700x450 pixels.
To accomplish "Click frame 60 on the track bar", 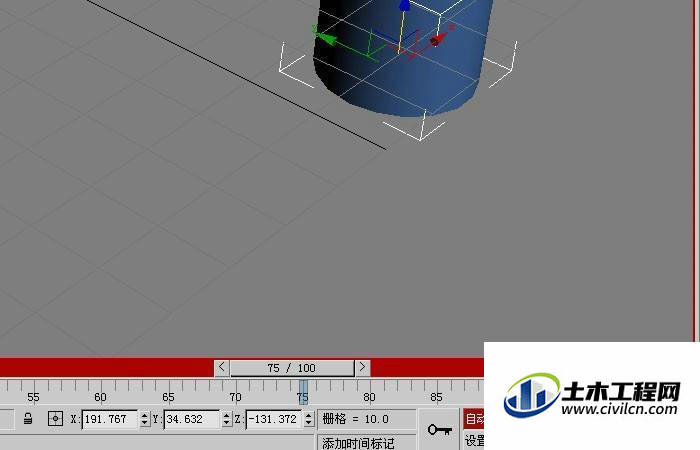I will (100, 397).
